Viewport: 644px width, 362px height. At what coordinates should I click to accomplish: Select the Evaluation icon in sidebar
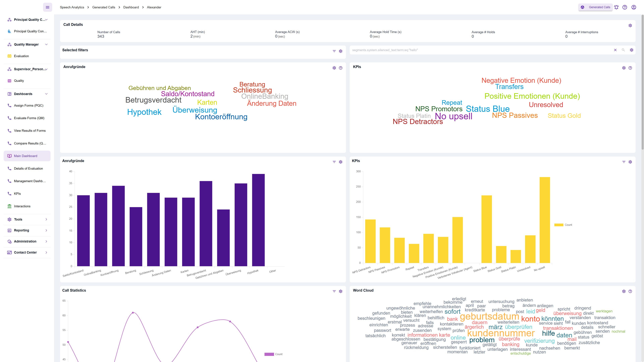point(9,56)
